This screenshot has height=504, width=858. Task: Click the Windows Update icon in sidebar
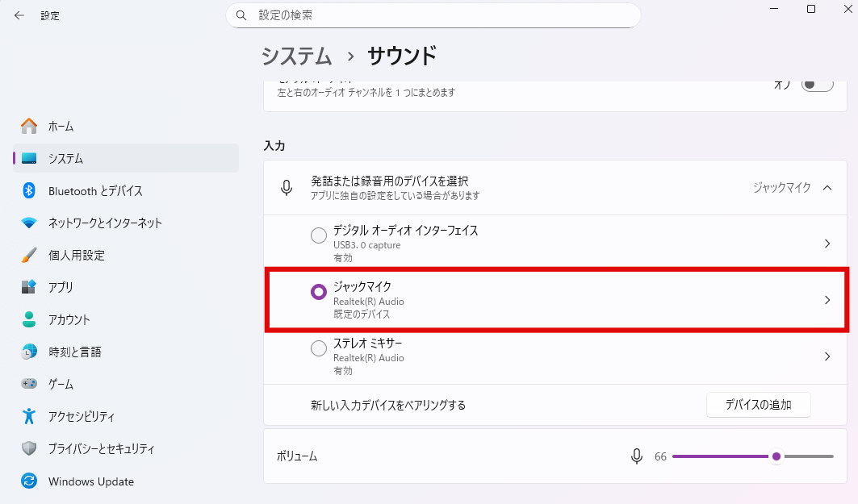(29, 481)
